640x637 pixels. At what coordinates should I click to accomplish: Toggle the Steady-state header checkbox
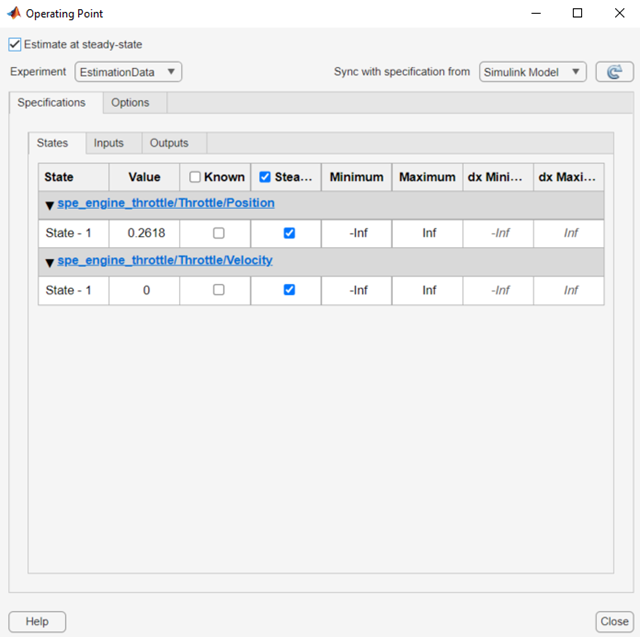click(265, 177)
